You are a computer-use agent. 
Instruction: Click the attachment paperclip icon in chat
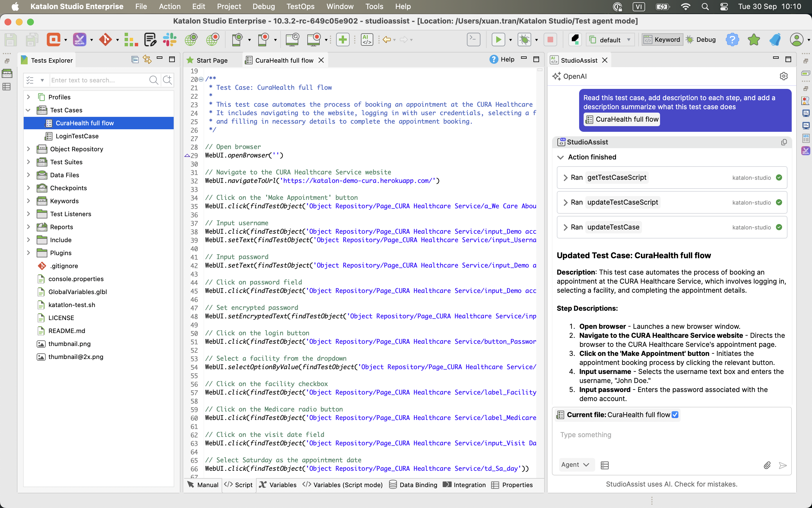(767, 465)
